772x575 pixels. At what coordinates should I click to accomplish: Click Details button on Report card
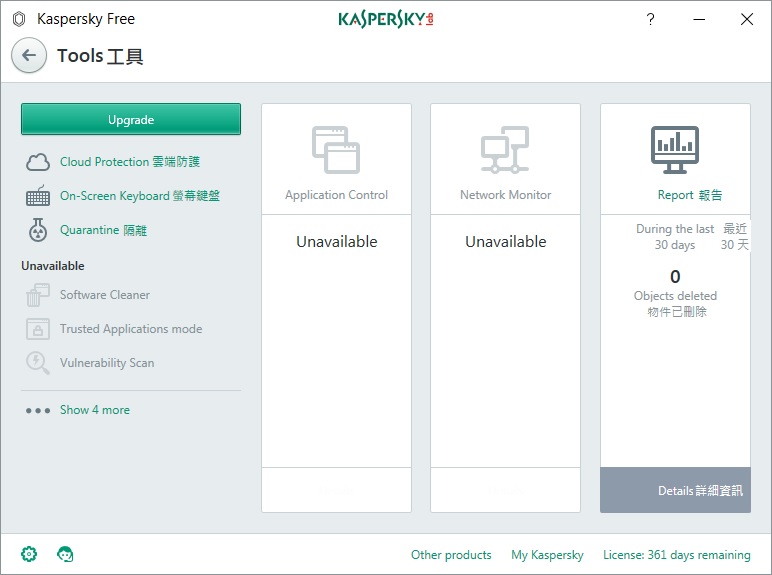pyautogui.click(x=676, y=490)
